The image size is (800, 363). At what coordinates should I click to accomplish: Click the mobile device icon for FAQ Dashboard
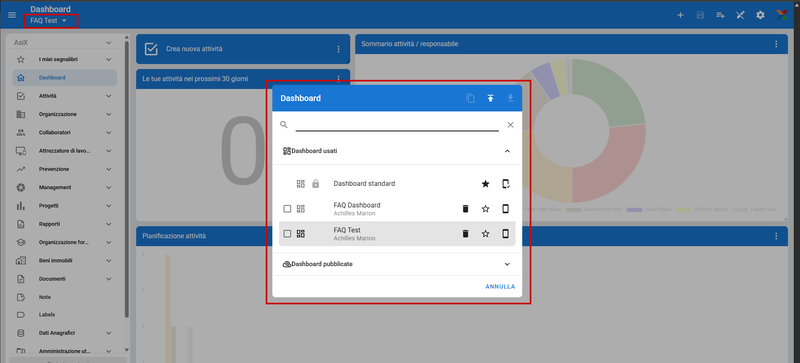506,209
